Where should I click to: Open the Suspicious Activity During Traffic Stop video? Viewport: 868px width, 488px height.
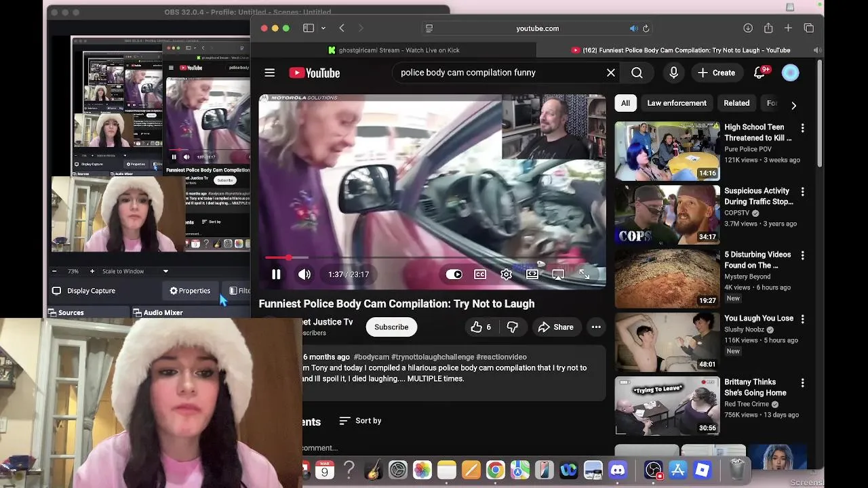tap(667, 215)
